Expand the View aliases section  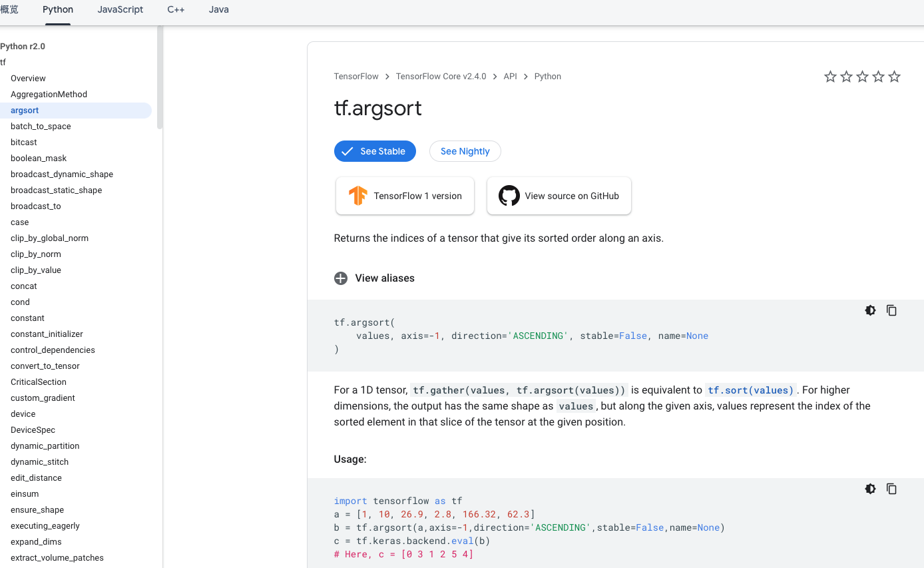374,278
